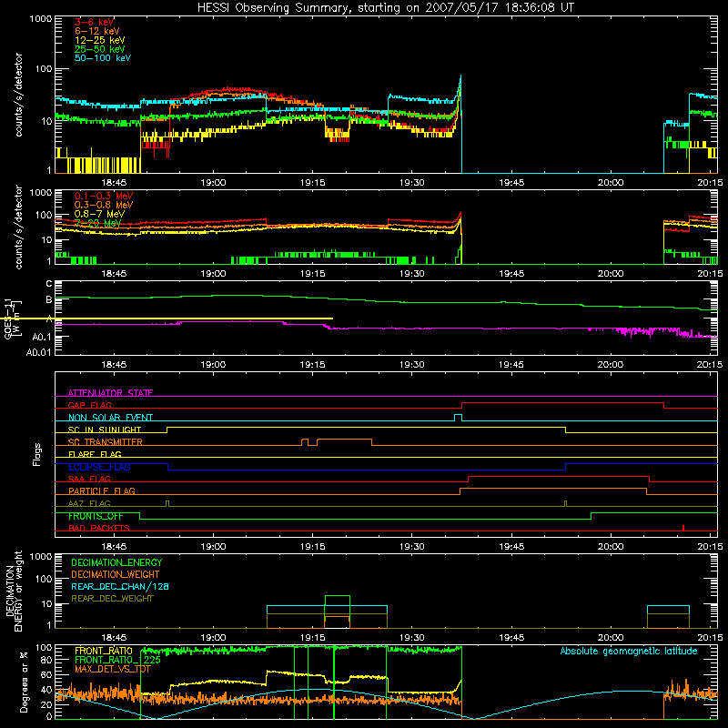This screenshot has width=728, height=728.
Task: Select the BAD_PACKETS flag label
Action: coord(99,528)
